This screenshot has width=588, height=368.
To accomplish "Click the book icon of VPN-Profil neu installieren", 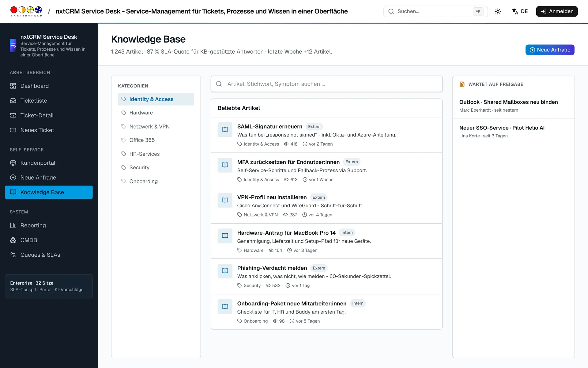I will pos(225,200).
